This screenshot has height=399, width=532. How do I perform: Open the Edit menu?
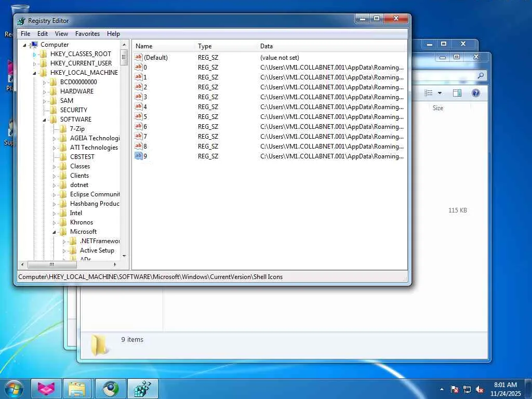43,34
